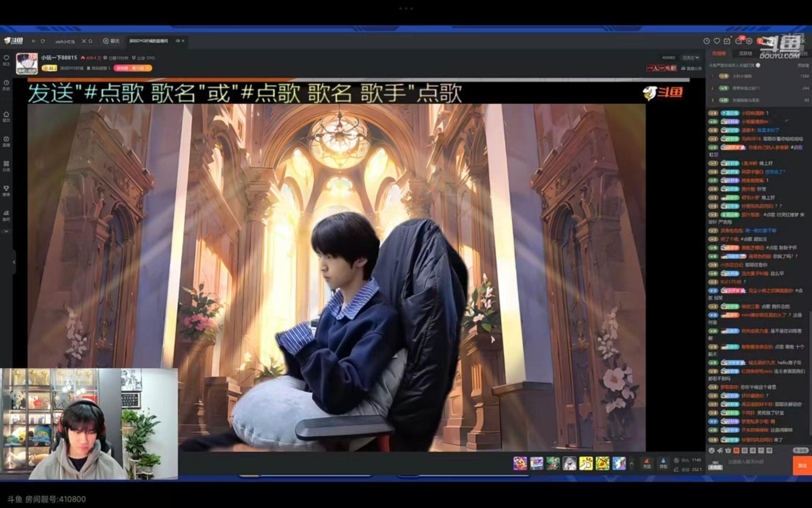812x508 pixels.
Task: Expand the gift bar with up arrow
Action: tap(632, 464)
